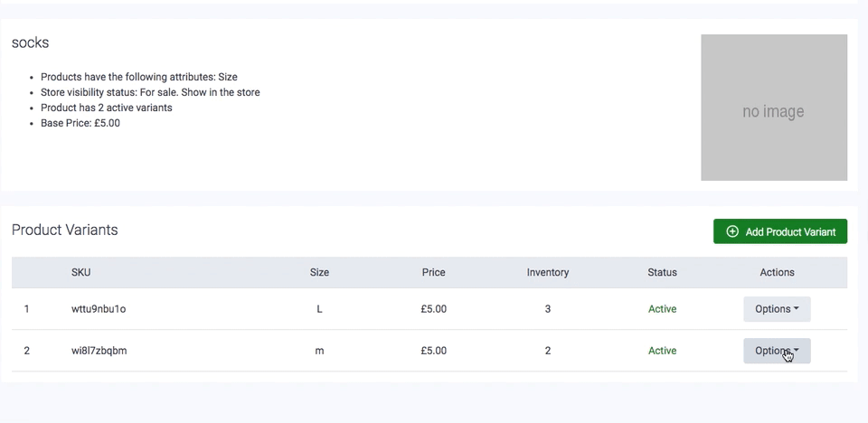This screenshot has height=423, width=868.
Task: Click the 'no image' product thumbnail
Action: coord(774,108)
